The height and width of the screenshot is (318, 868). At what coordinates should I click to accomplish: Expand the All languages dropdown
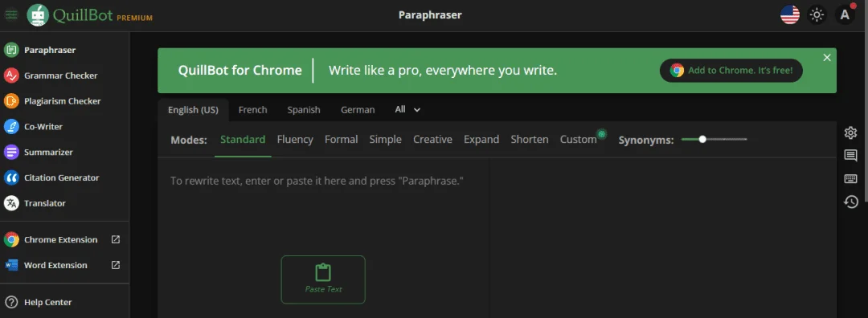pyautogui.click(x=407, y=109)
